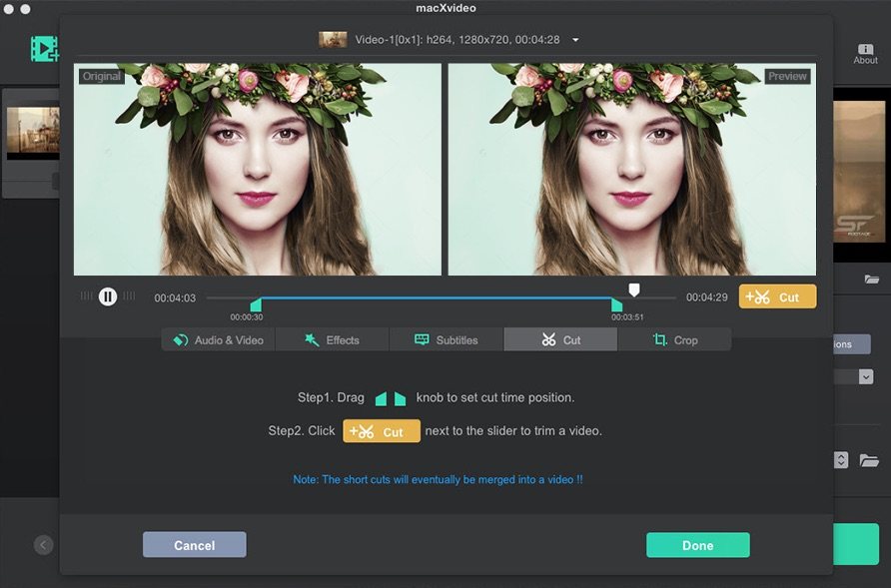891x588 pixels.
Task: Click the end cut knob at 00:03:51
Action: (616, 304)
